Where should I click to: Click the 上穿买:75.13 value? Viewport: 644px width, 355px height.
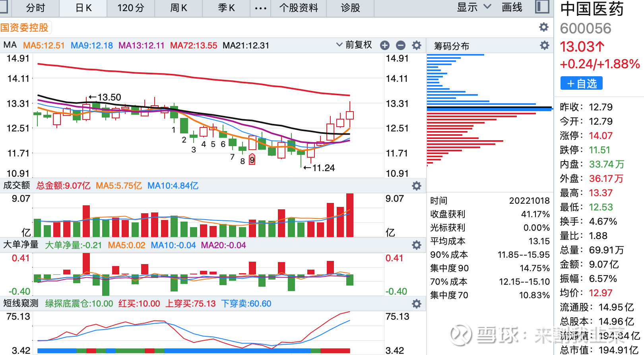click(190, 304)
